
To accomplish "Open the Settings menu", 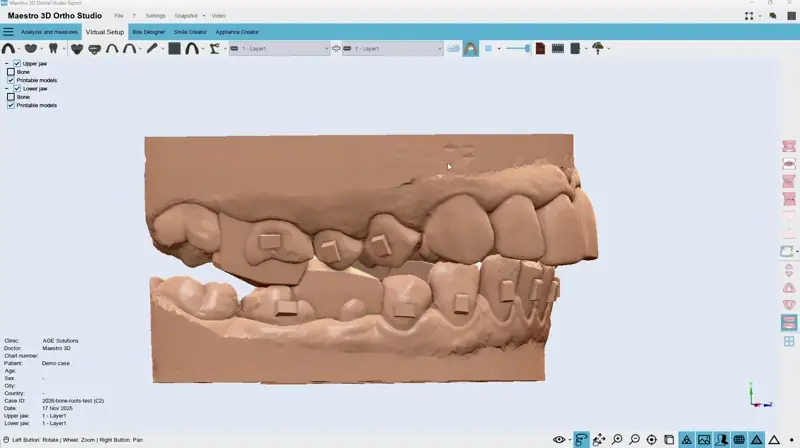I will pos(155,16).
